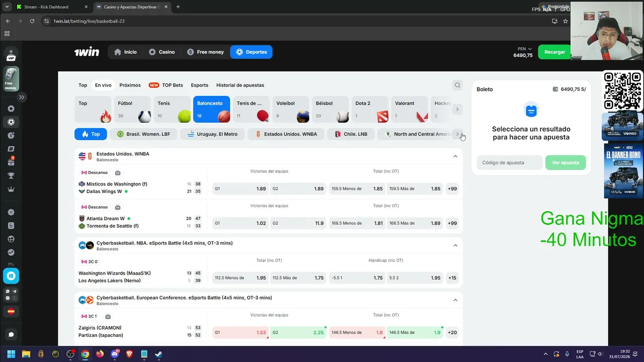The height and width of the screenshot is (362, 644).
Task: Expand +99 markets for Atlanta Dream match
Action: pyautogui.click(x=452, y=223)
